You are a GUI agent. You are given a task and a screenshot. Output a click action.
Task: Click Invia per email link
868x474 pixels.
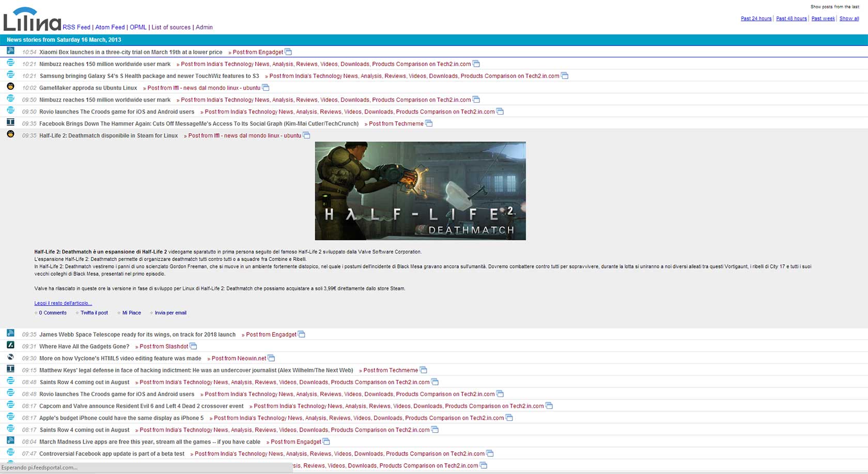click(x=171, y=313)
